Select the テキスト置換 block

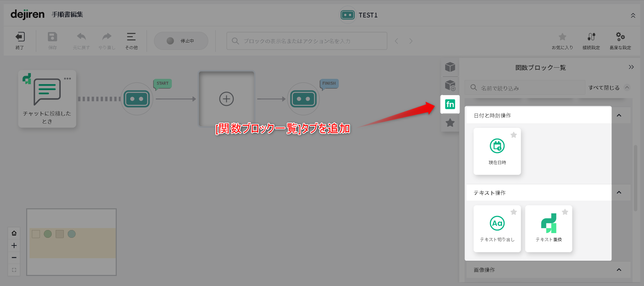pyautogui.click(x=549, y=229)
